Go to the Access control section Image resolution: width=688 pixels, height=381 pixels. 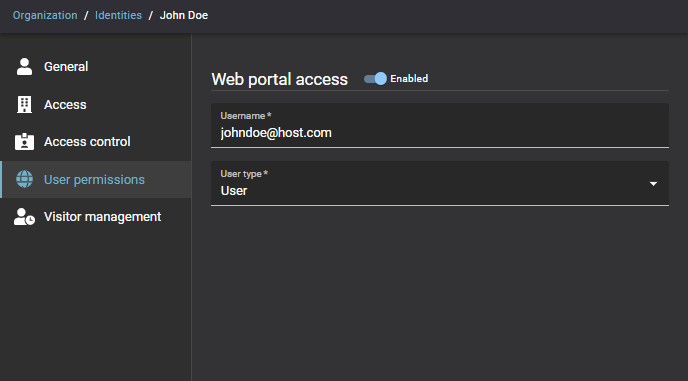(96, 142)
